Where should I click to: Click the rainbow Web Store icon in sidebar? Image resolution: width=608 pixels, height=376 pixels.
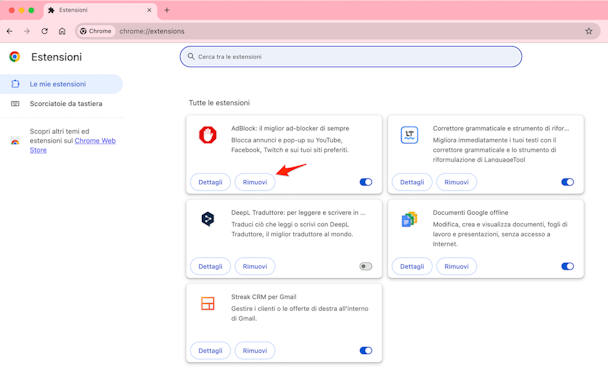click(15, 141)
